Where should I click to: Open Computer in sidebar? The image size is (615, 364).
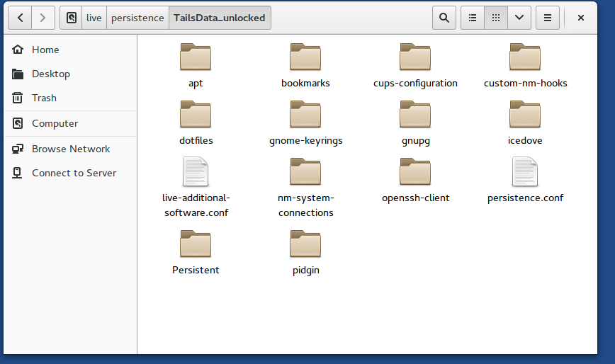(70, 123)
